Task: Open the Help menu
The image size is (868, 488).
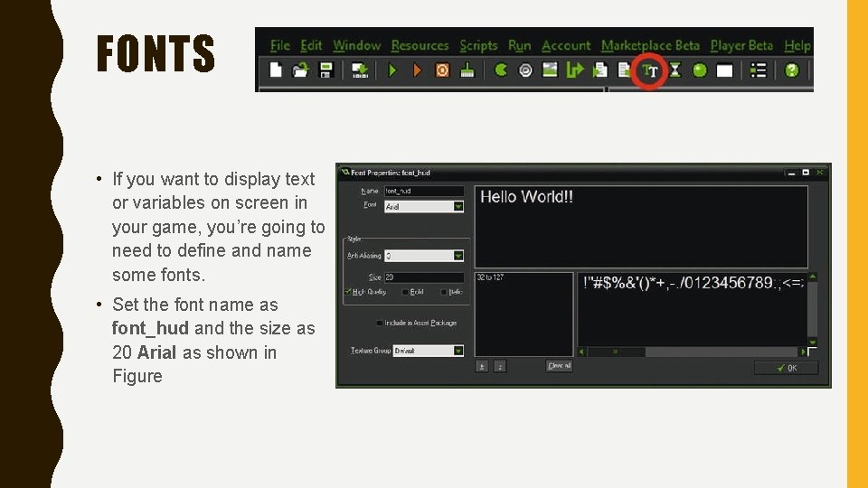Action: tap(797, 45)
